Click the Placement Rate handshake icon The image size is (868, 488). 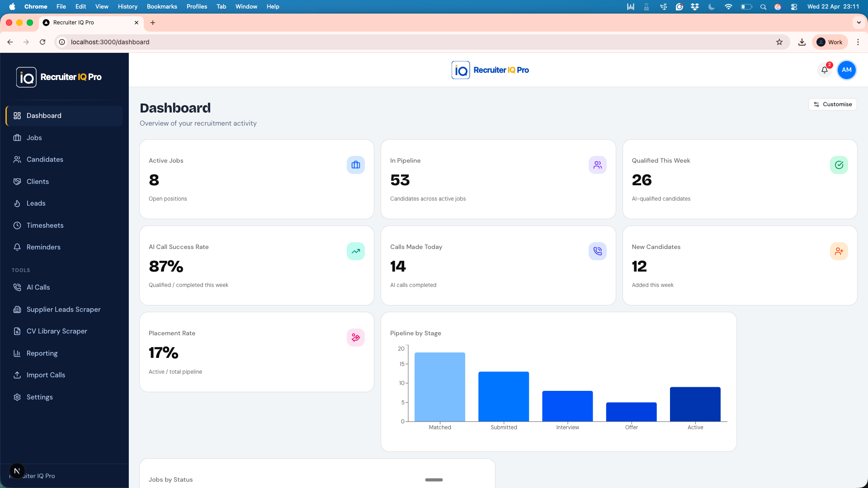click(356, 338)
